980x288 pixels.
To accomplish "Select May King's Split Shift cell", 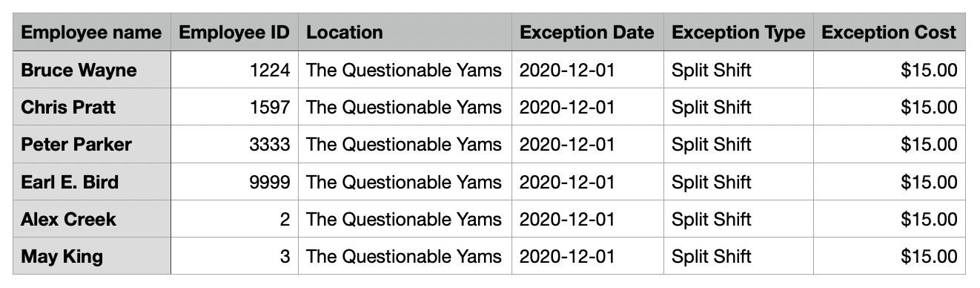I will coord(738,257).
